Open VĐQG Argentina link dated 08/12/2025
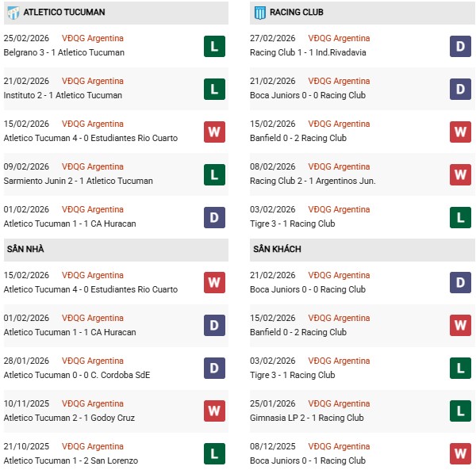This screenshot has height=470, width=476. pyautogui.click(x=339, y=446)
